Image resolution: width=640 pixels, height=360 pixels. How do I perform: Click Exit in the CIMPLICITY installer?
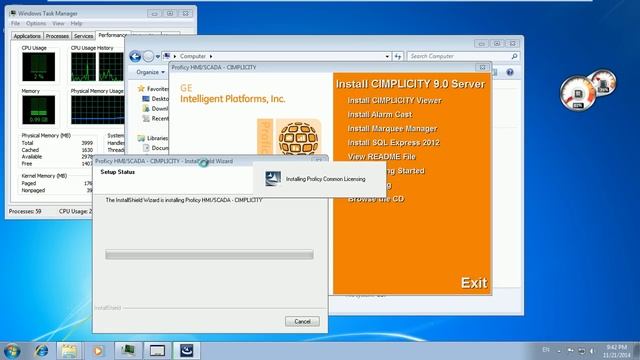coord(474,283)
